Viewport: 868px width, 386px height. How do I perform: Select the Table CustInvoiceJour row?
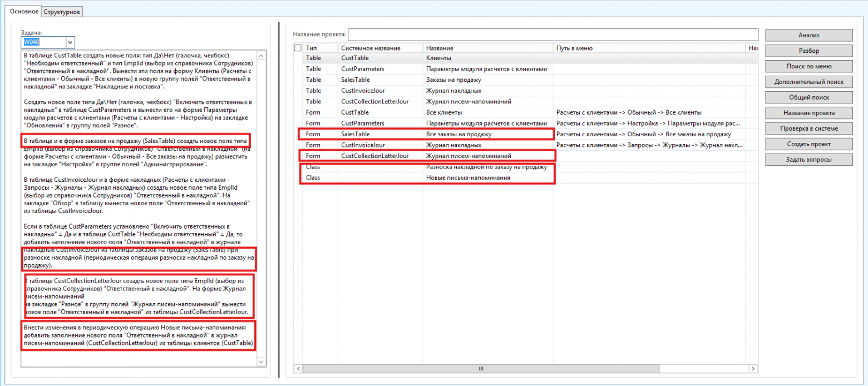pyautogui.click(x=525, y=91)
